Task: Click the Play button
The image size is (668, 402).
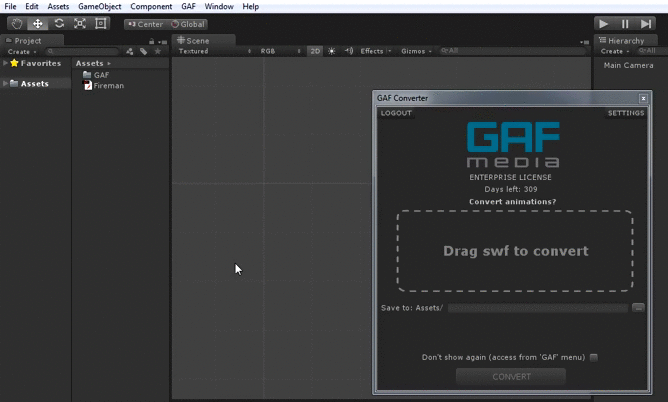Action: (604, 24)
